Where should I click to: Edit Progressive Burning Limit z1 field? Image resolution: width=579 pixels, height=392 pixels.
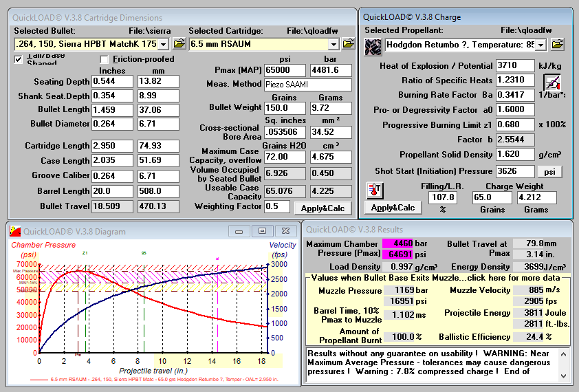tap(515, 124)
